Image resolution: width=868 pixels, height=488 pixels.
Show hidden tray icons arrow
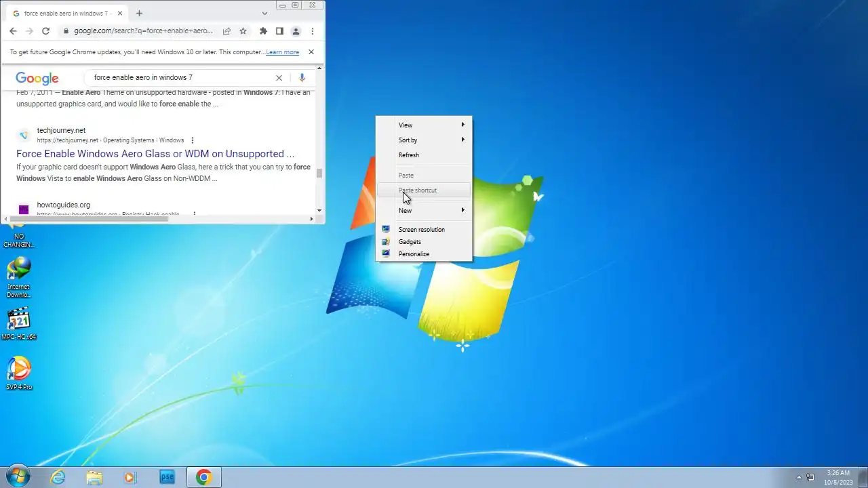coord(799,477)
